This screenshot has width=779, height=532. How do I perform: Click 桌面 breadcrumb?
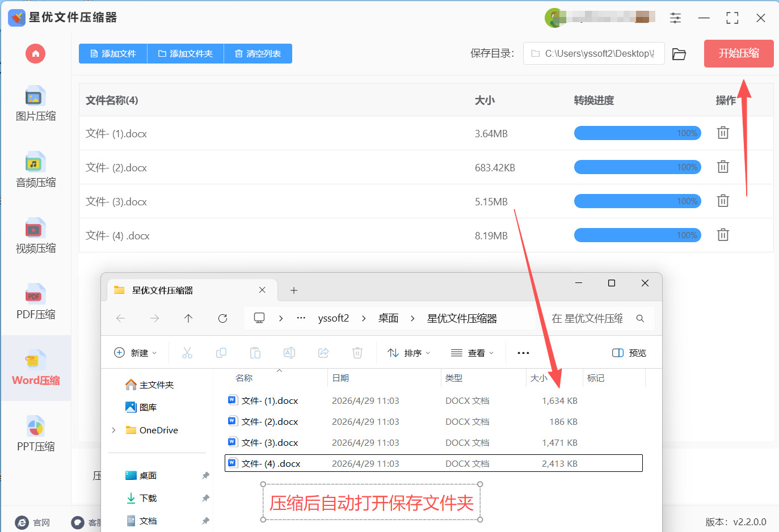pos(389,318)
